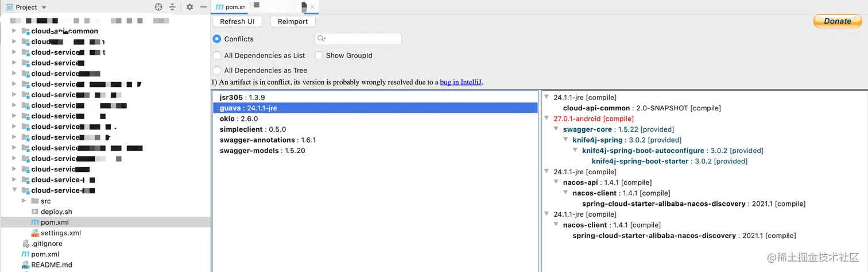Select cloud-api-common : 2.0-SNAPSHOT in dependency tree

(642, 108)
